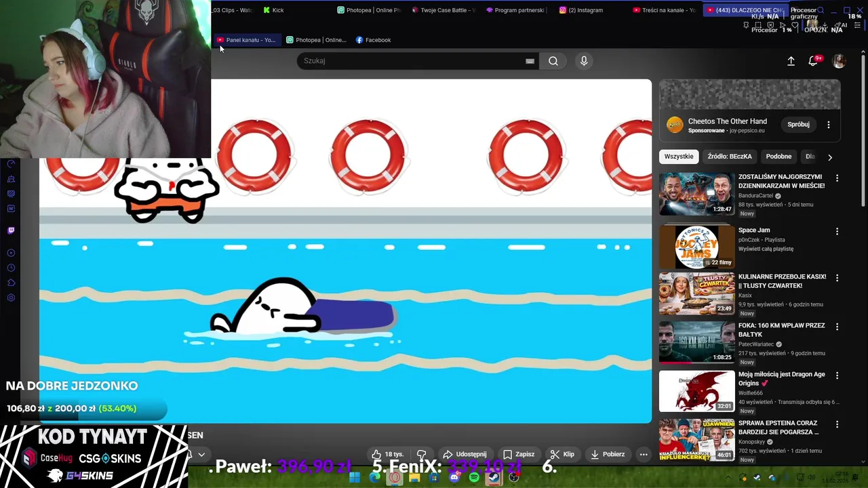Click the video player area
This screenshot has width=868, height=488.
(x=345, y=251)
